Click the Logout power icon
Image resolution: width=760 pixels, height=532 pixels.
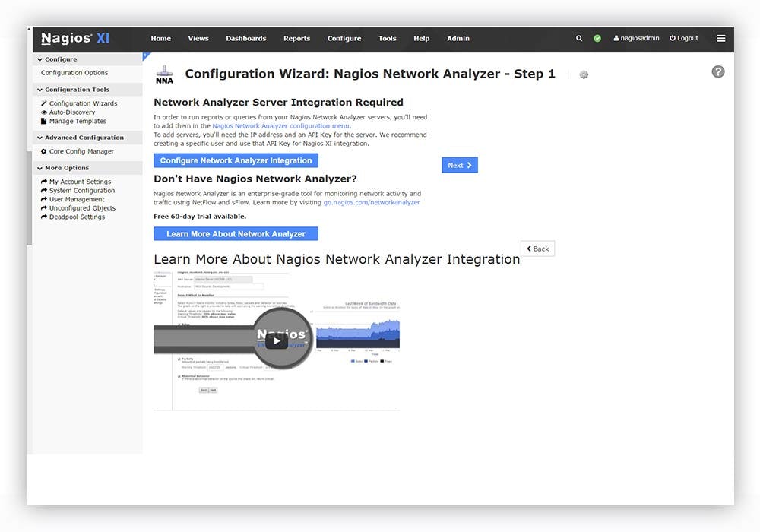click(x=671, y=38)
